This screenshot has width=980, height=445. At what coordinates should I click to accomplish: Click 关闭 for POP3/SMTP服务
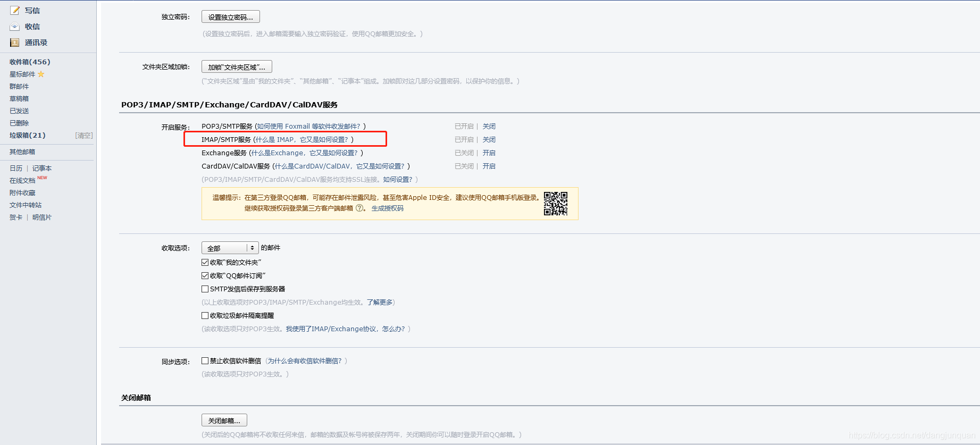(489, 127)
